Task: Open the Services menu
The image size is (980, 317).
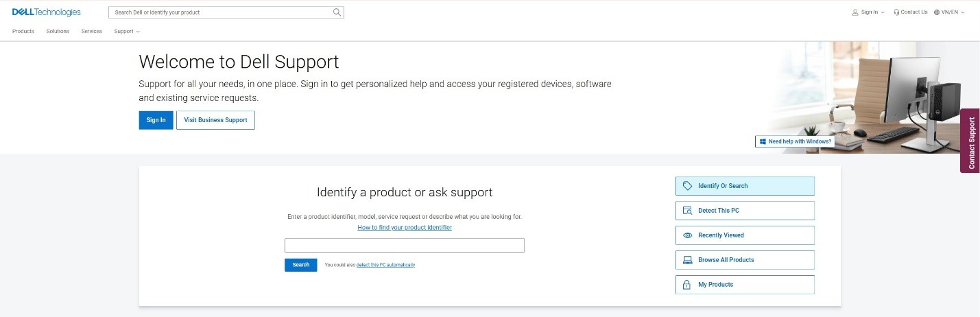Action: (91, 31)
